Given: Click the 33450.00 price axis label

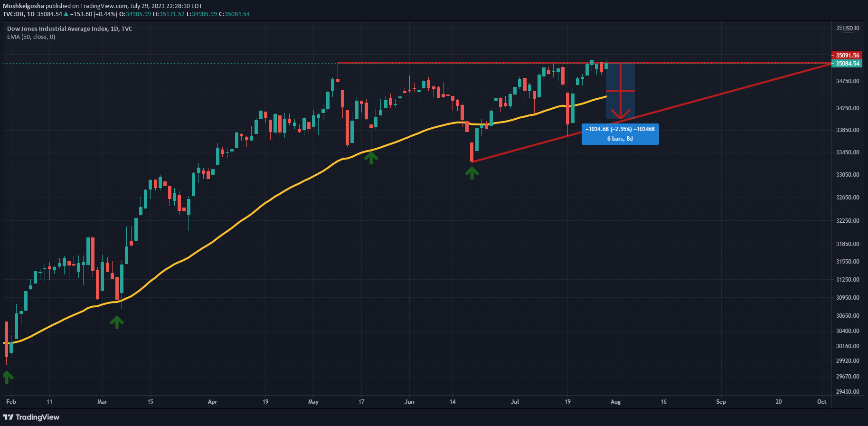Looking at the screenshot, I should click(848, 152).
